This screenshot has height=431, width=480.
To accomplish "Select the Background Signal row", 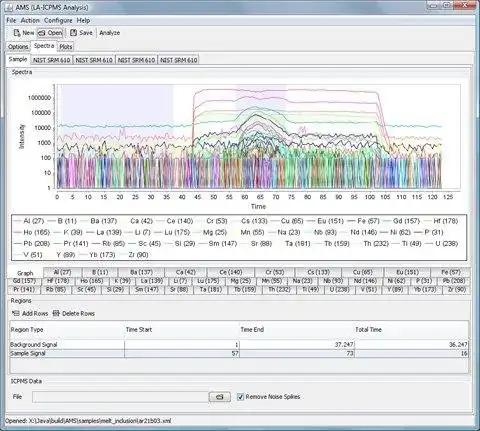I will [x=239, y=345].
